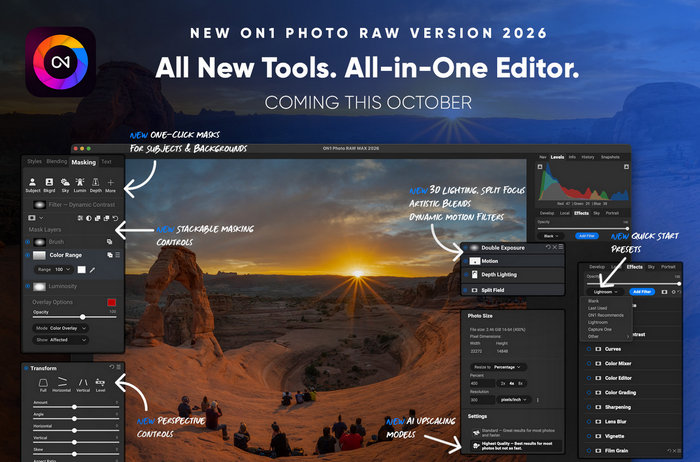Expand the mask view mode dropdown arrow

(41, 218)
